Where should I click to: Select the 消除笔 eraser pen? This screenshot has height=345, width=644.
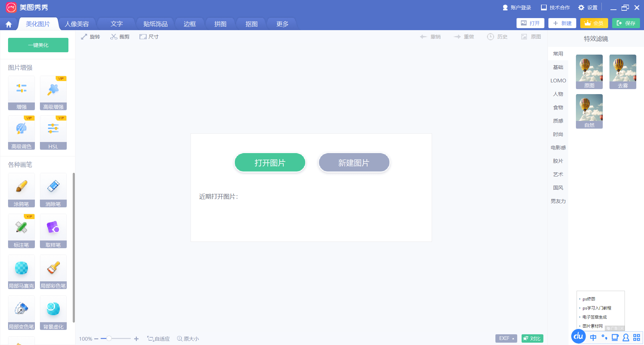53,190
